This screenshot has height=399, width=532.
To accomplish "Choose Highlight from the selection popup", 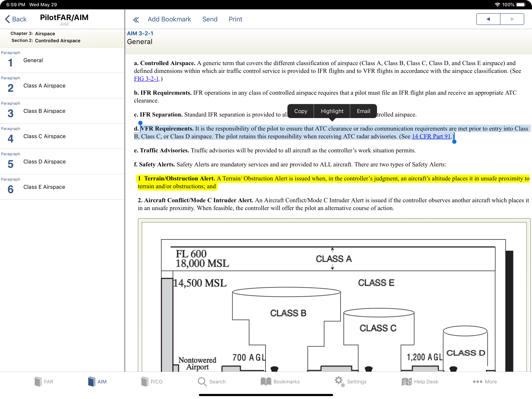I will coord(332,111).
